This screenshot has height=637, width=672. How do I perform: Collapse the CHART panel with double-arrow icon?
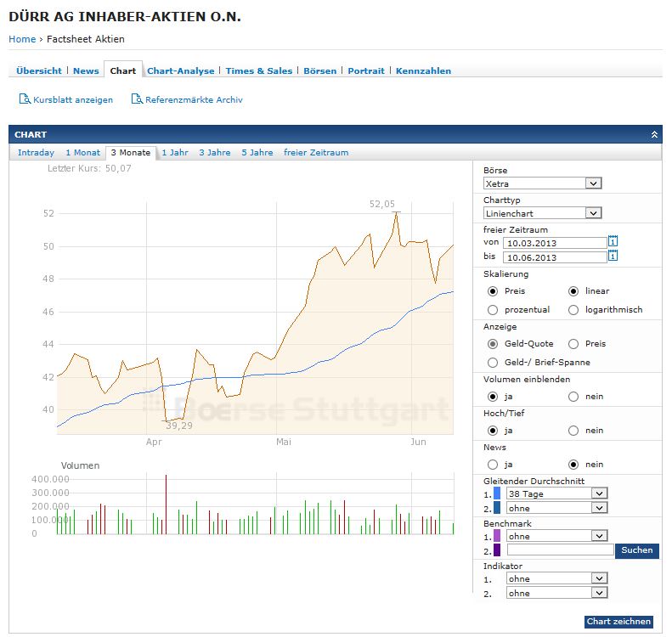pos(654,135)
